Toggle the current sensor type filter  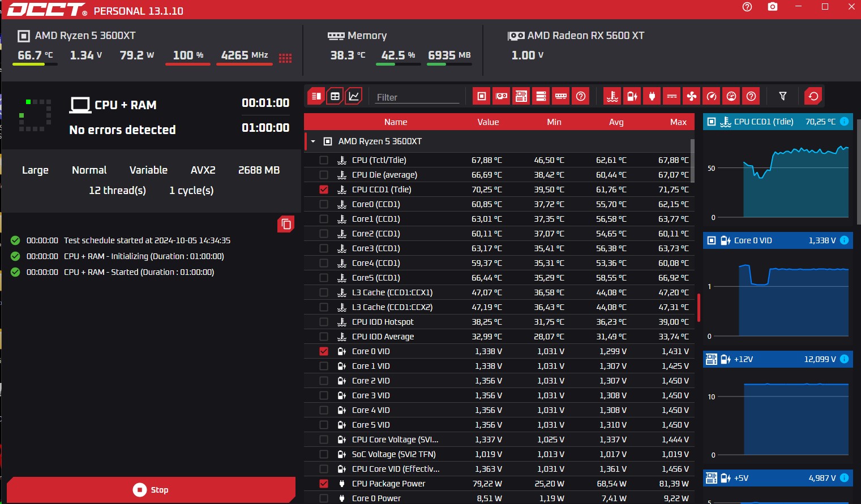click(x=672, y=96)
